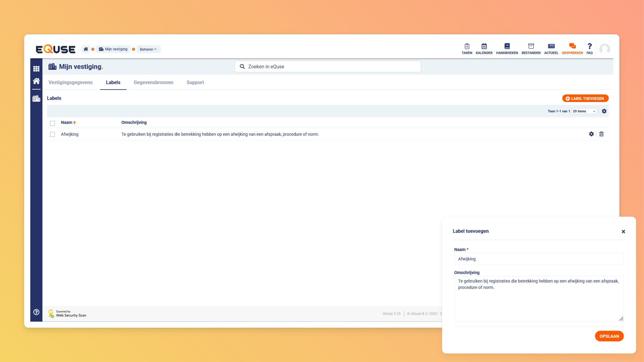Expand the Beheren dropdown

[x=148, y=49]
